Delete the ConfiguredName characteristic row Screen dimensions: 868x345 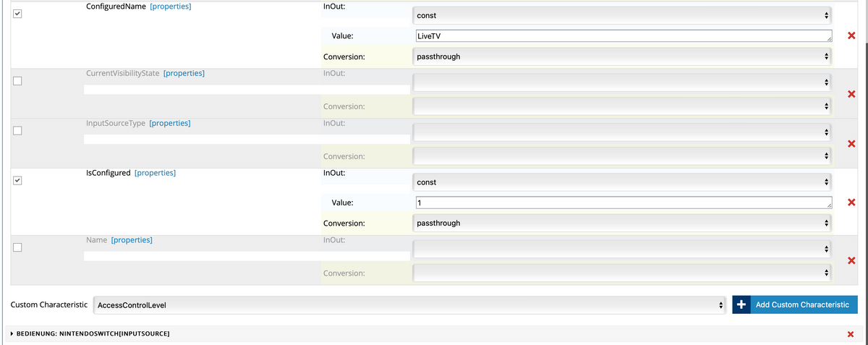[x=851, y=35]
